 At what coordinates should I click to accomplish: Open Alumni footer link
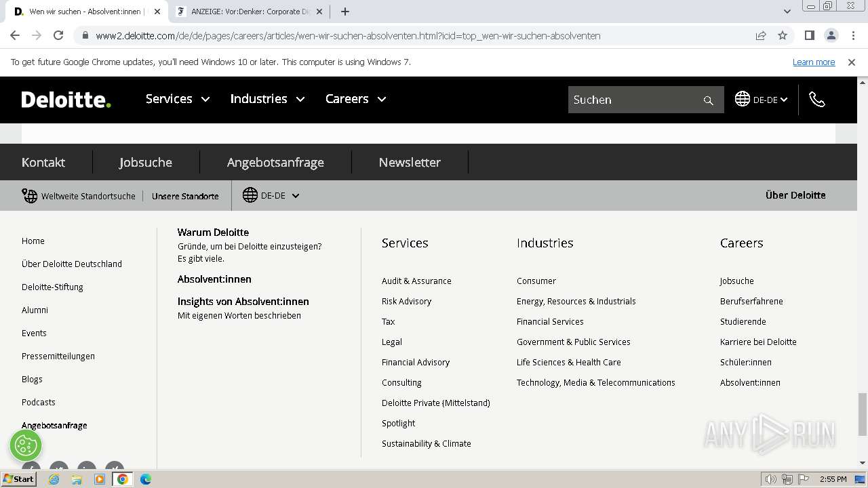(x=35, y=310)
